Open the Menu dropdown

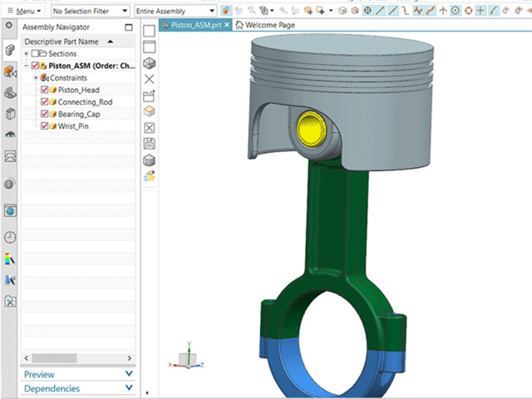point(25,12)
